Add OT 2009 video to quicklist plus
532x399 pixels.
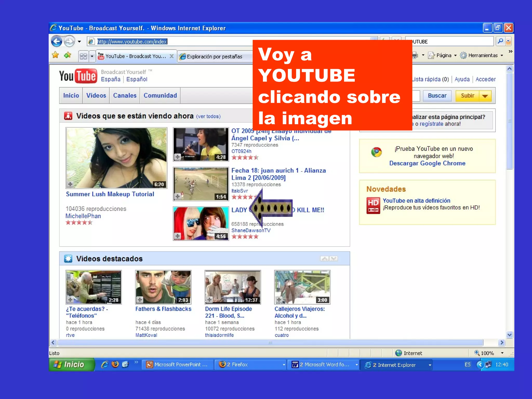177,157
